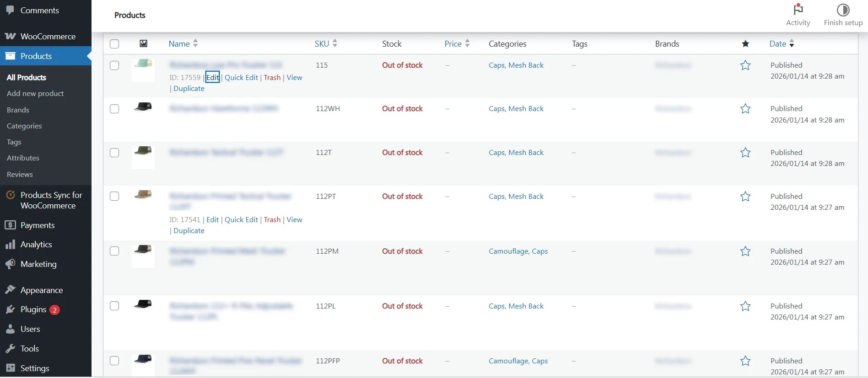Open the Settings sidebar menu
The width and height of the screenshot is (868, 378).
click(35, 368)
